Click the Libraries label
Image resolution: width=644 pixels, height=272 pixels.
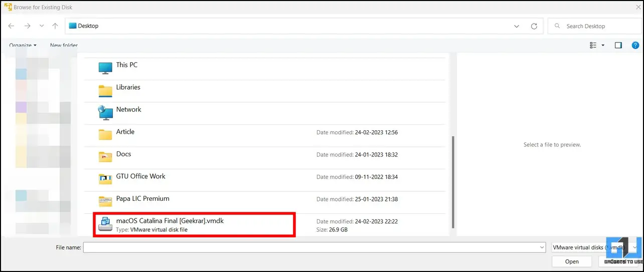coord(128,87)
